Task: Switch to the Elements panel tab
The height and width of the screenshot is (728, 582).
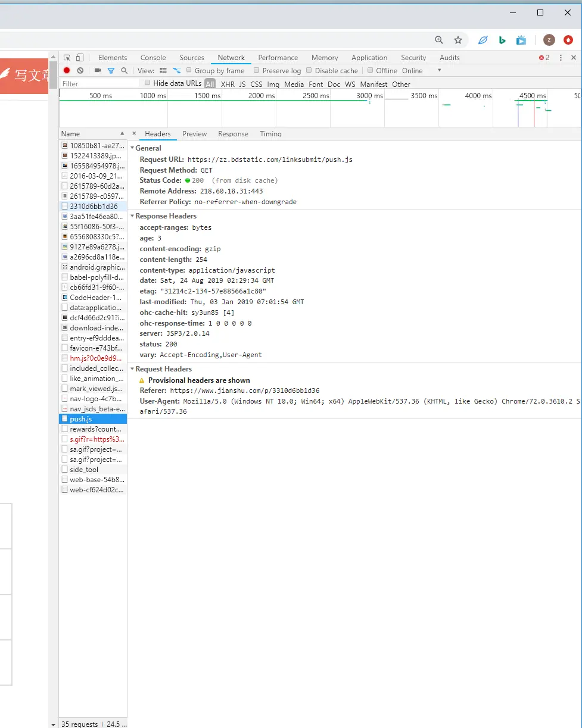Action: coord(113,58)
